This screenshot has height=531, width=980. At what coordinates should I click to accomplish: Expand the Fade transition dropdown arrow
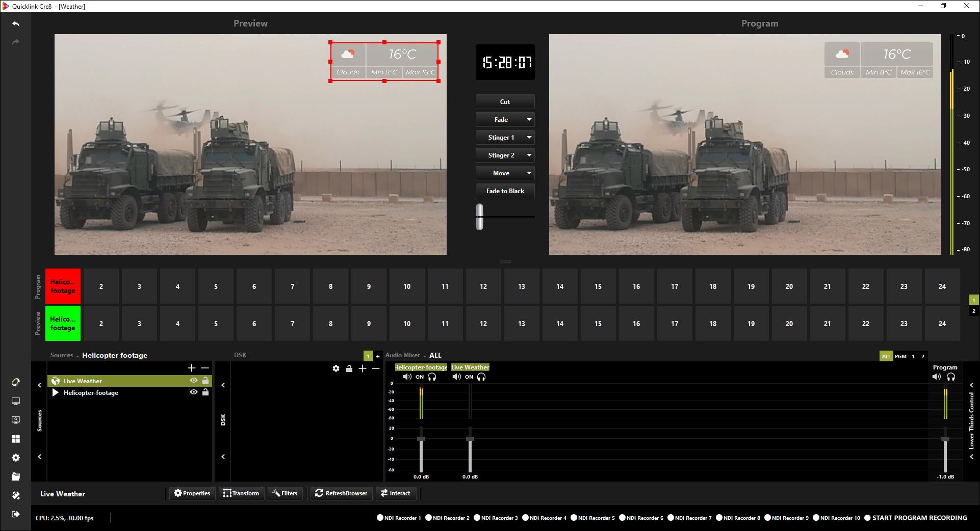pos(529,120)
